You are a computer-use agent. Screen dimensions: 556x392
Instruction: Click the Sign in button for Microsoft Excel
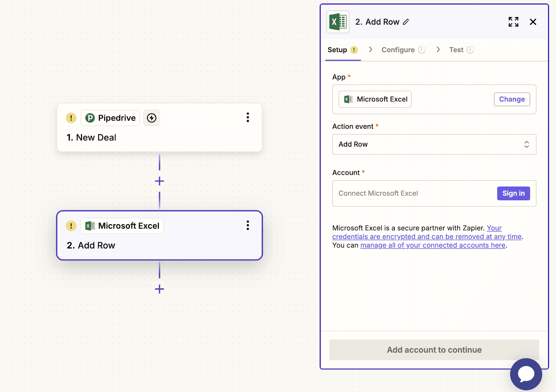coord(513,193)
